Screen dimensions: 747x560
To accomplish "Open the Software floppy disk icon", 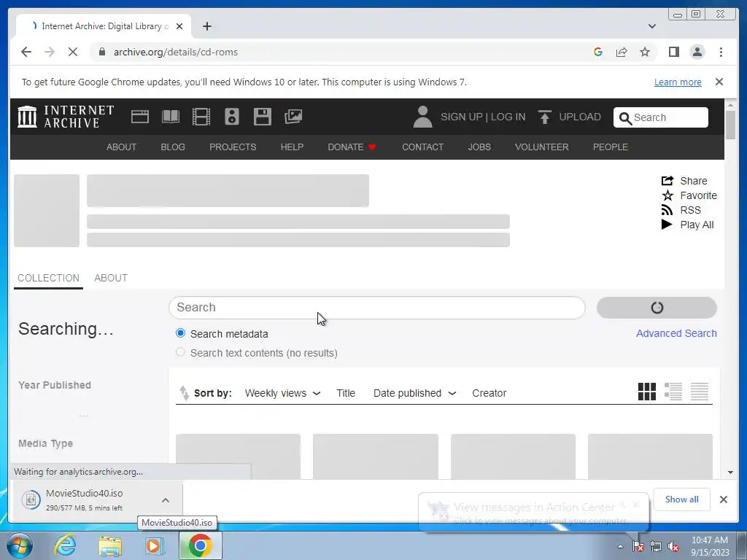I will point(263,117).
